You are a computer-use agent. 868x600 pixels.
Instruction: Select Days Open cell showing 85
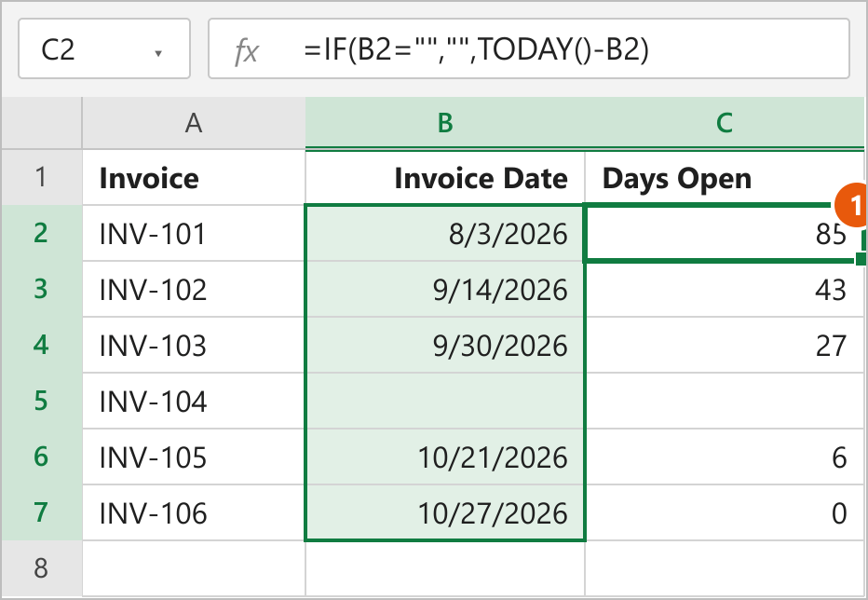click(724, 233)
